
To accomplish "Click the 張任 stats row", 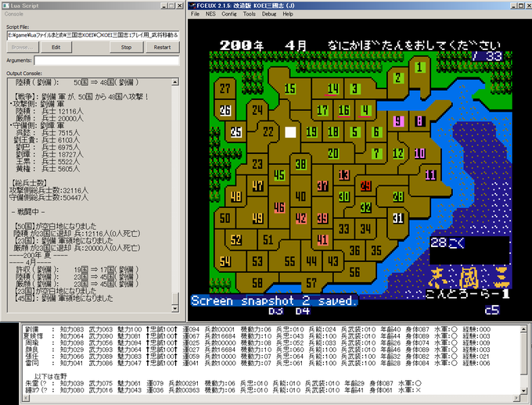I will click(258, 357).
